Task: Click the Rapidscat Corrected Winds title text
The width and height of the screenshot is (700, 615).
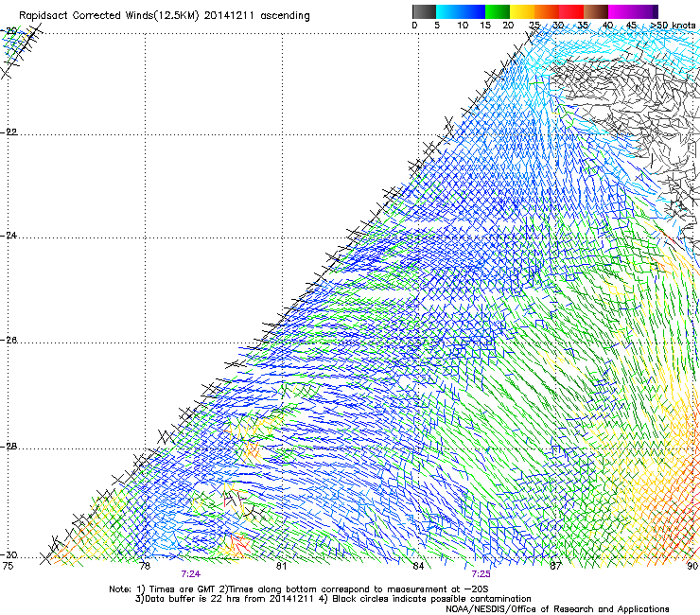Action: 165,16
